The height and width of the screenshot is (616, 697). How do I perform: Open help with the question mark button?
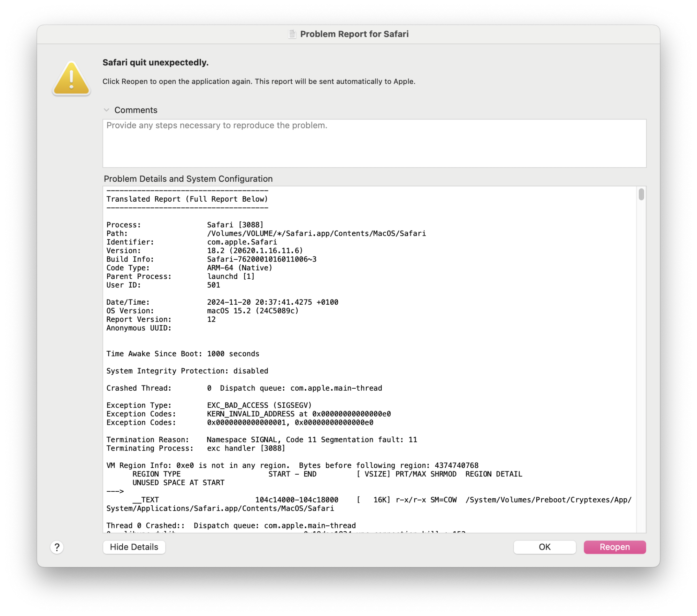pos(57,547)
